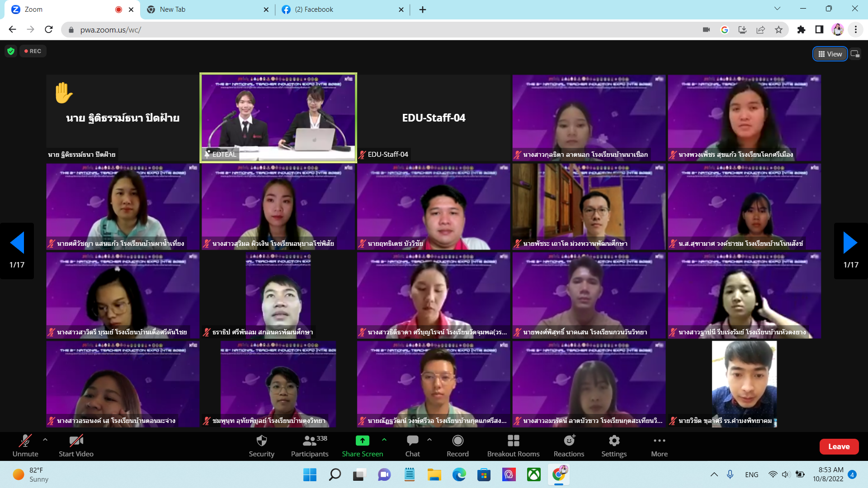Select the EDTEAL presenter video thumbnail

click(x=278, y=117)
